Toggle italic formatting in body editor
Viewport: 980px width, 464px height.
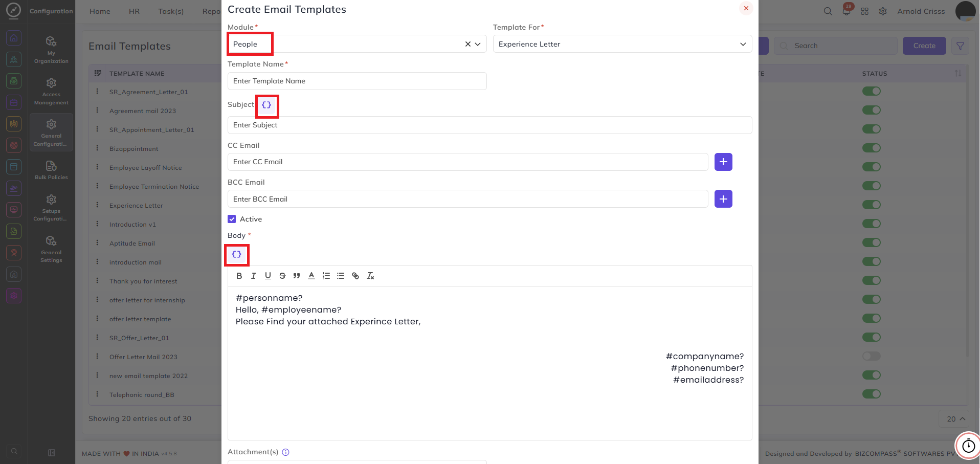point(253,276)
